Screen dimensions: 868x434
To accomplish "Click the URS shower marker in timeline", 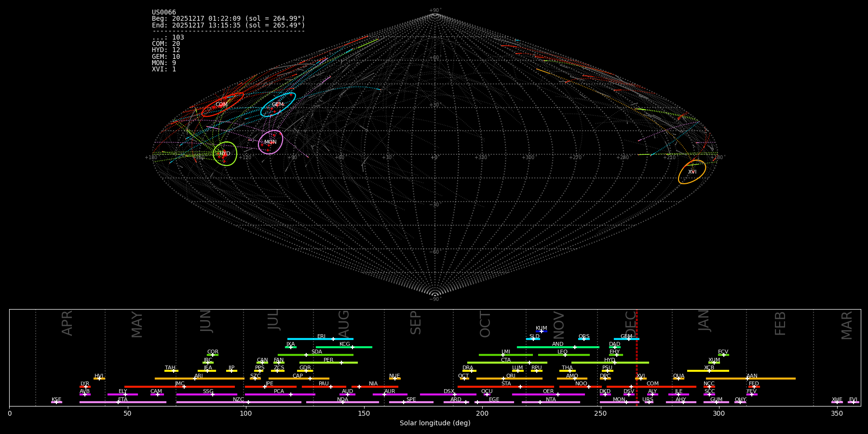I will (x=649, y=402).
